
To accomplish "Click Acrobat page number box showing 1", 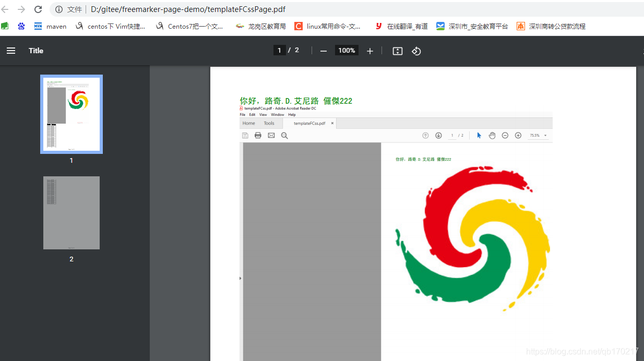I will click(452, 135).
